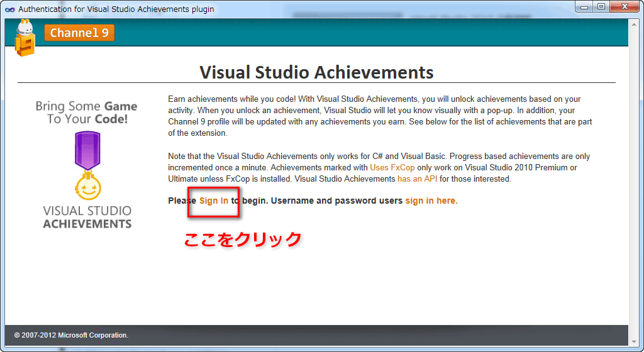Click the 'VISUAL STUDIO ACHIEVEMENTS' logo text
Image resolution: width=644 pixels, height=352 pixels.
coord(87,217)
